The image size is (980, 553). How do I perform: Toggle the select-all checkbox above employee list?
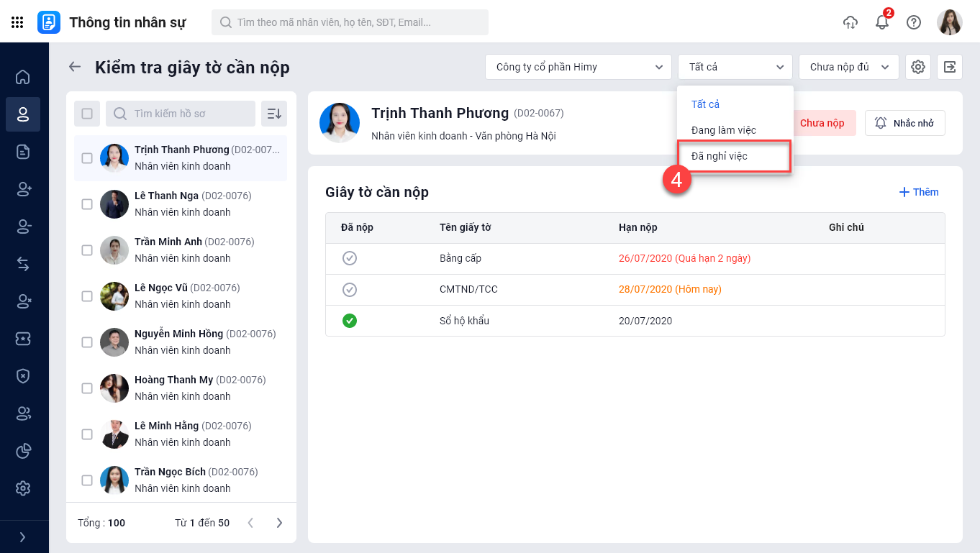87,114
